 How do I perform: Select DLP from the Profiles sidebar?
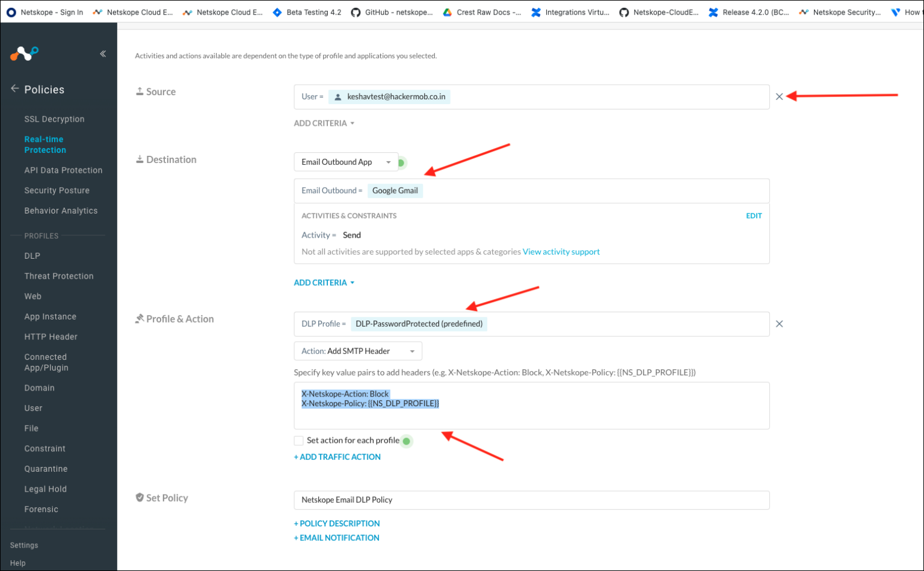pyautogui.click(x=32, y=255)
